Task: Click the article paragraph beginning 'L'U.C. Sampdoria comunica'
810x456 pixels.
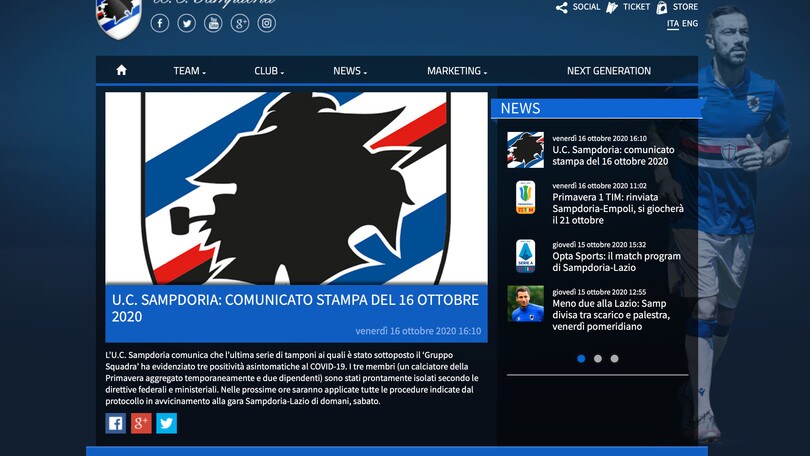Action: pos(292,378)
